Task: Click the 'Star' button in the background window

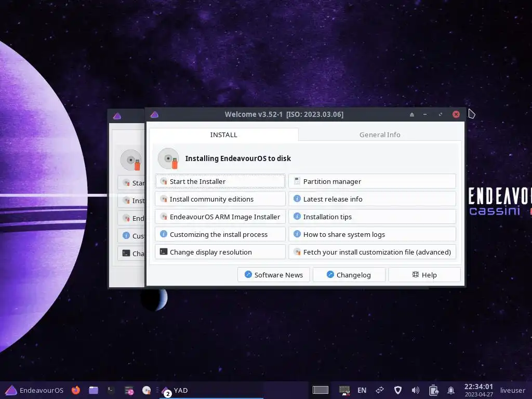Action: point(131,183)
